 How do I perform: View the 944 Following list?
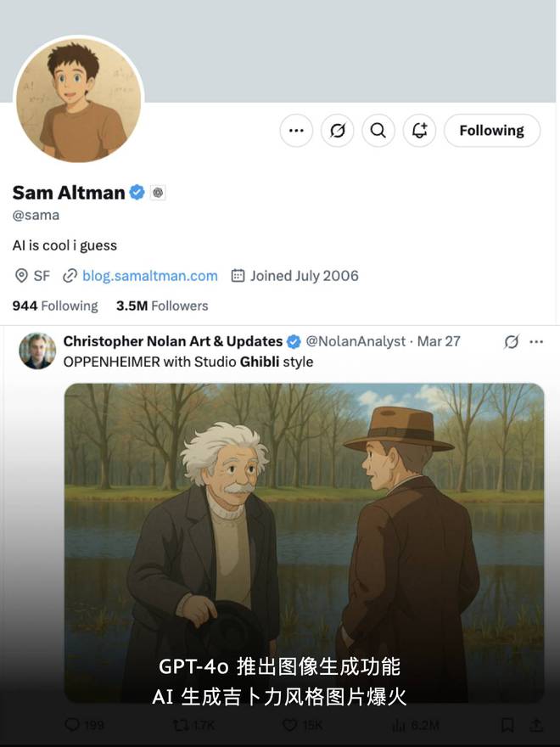pos(55,306)
